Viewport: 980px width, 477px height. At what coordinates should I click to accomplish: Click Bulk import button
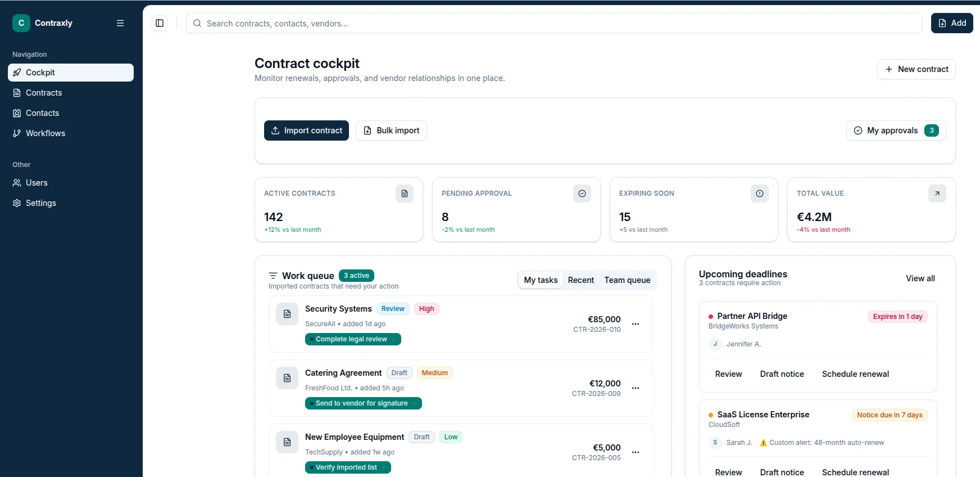coord(391,130)
